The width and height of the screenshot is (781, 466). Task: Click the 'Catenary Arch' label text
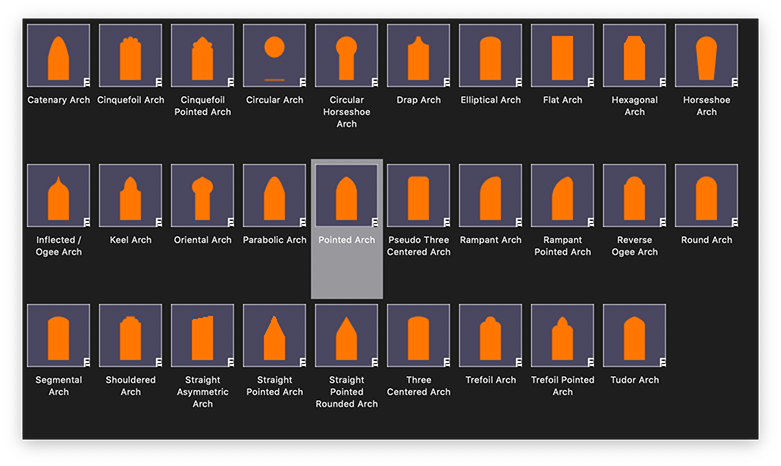click(59, 100)
